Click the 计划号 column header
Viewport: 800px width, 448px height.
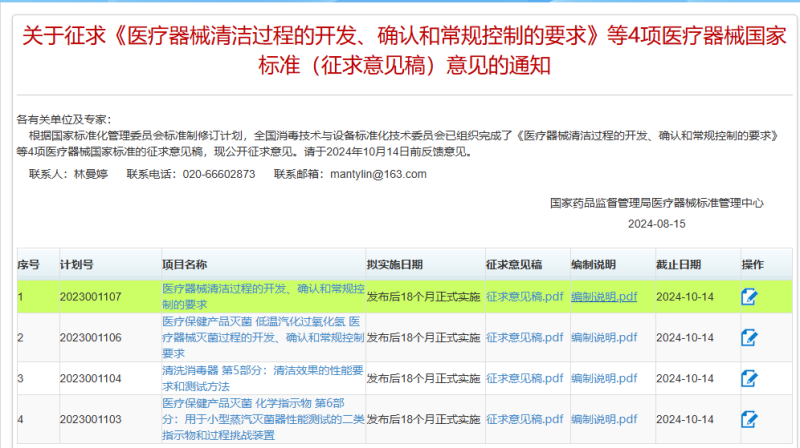point(76,265)
